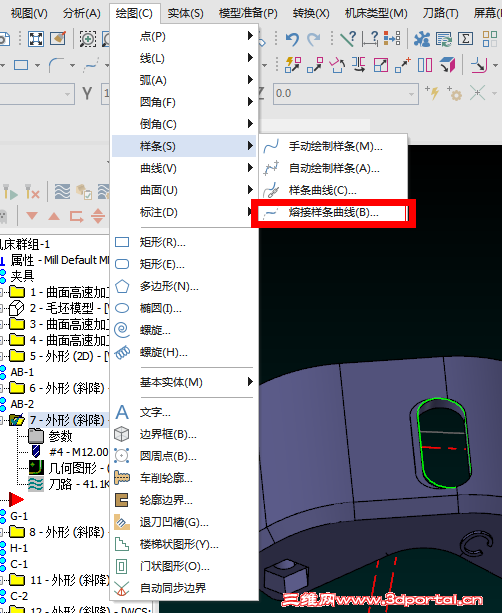This screenshot has width=502, height=613.
Task: Click the red up triangle move icon
Action: pyautogui.click(x=54, y=216)
